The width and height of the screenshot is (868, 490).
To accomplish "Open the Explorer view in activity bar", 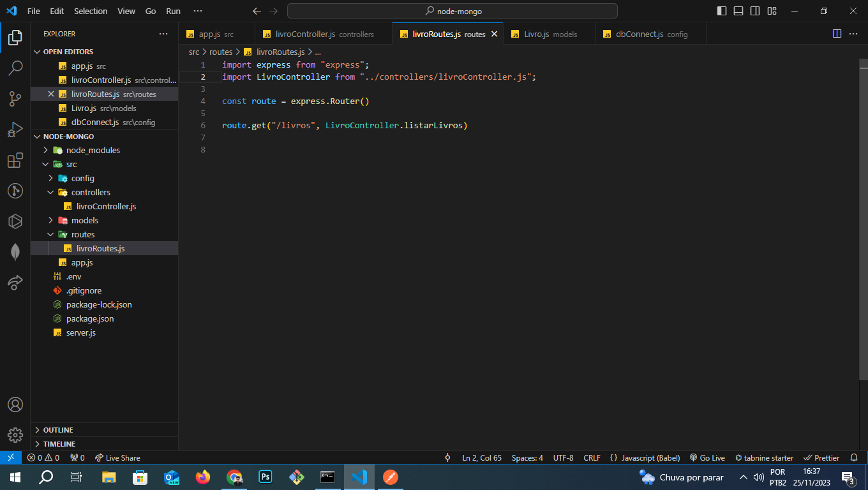I will click(x=15, y=38).
